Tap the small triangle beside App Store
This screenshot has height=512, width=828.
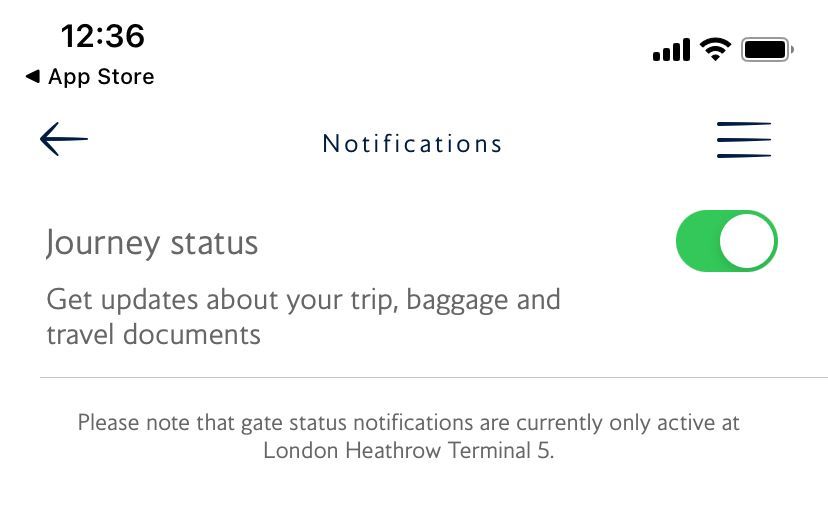(x=33, y=77)
